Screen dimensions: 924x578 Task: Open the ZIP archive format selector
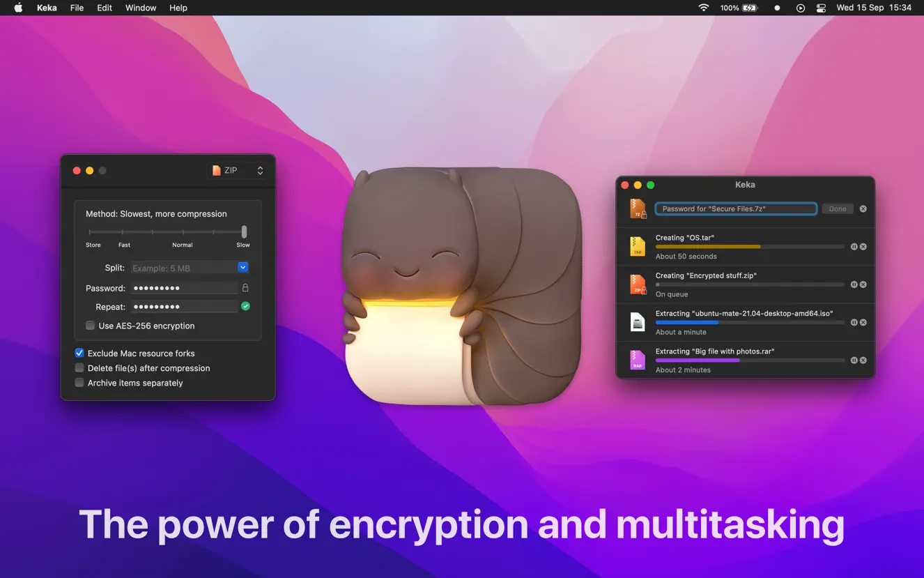click(x=237, y=169)
